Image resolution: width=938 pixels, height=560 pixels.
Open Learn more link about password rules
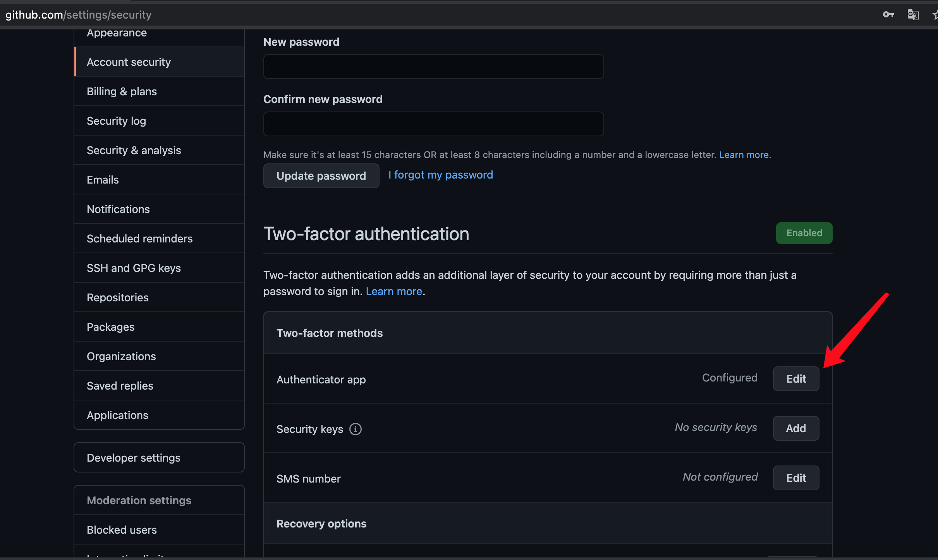pyautogui.click(x=744, y=155)
